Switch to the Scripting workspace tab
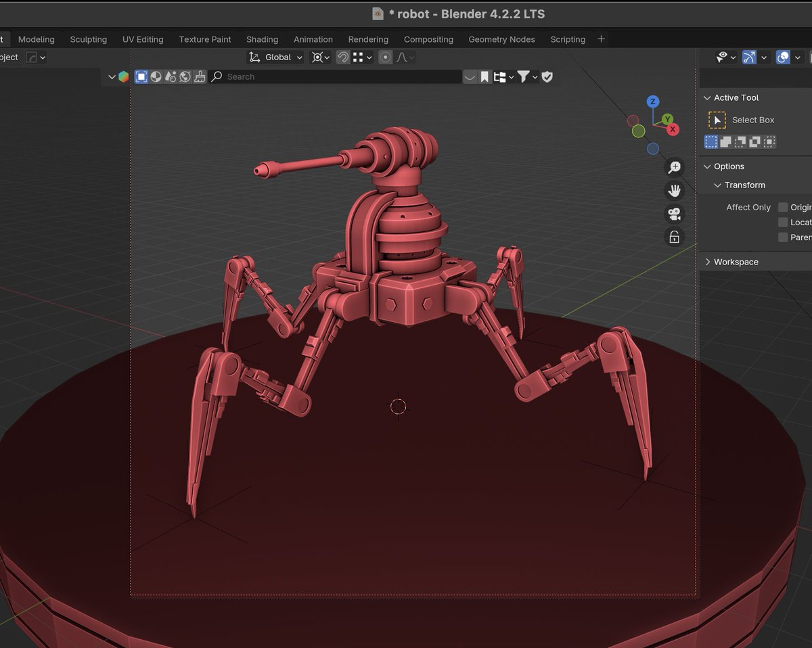The image size is (812, 648). [568, 39]
